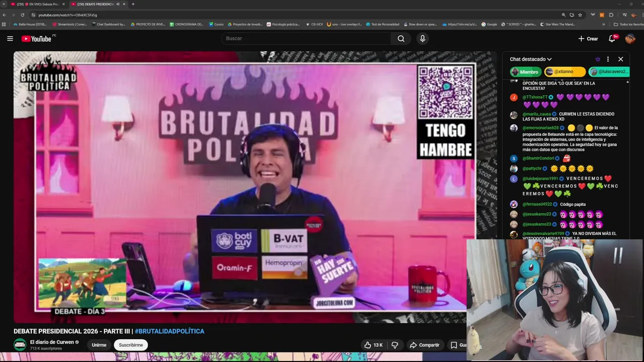644x362 pixels.
Task: Open @TTxhonaTT chat username
Action: coord(535,97)
